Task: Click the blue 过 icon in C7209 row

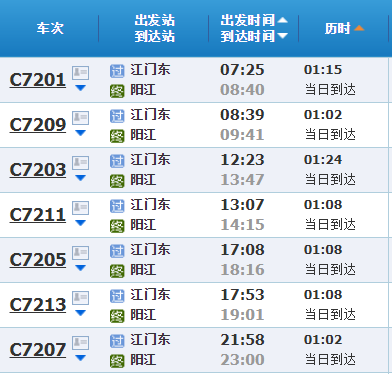Action: 117,116
